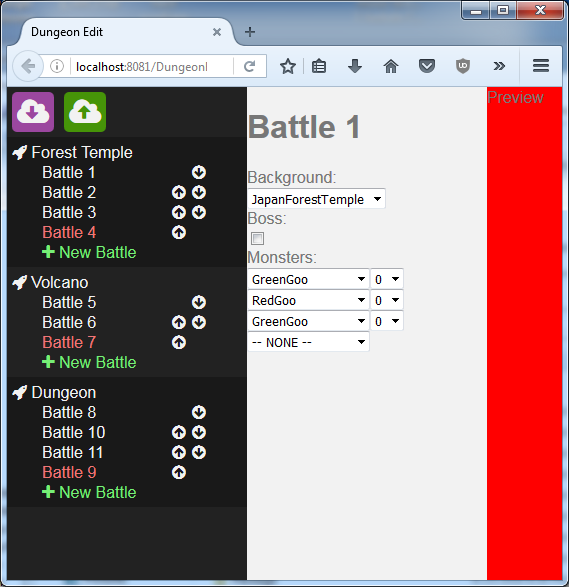This screenshot has height=587, width=569.
Task: Select Battle 7 in Volcano list
Action: click(69, 342)
